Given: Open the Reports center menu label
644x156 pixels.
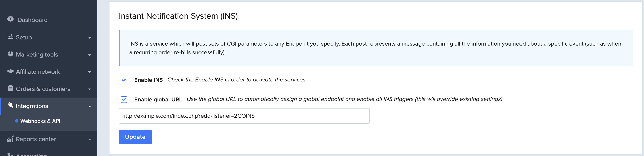Looking at the screenshot, I should tap(36, 139).
